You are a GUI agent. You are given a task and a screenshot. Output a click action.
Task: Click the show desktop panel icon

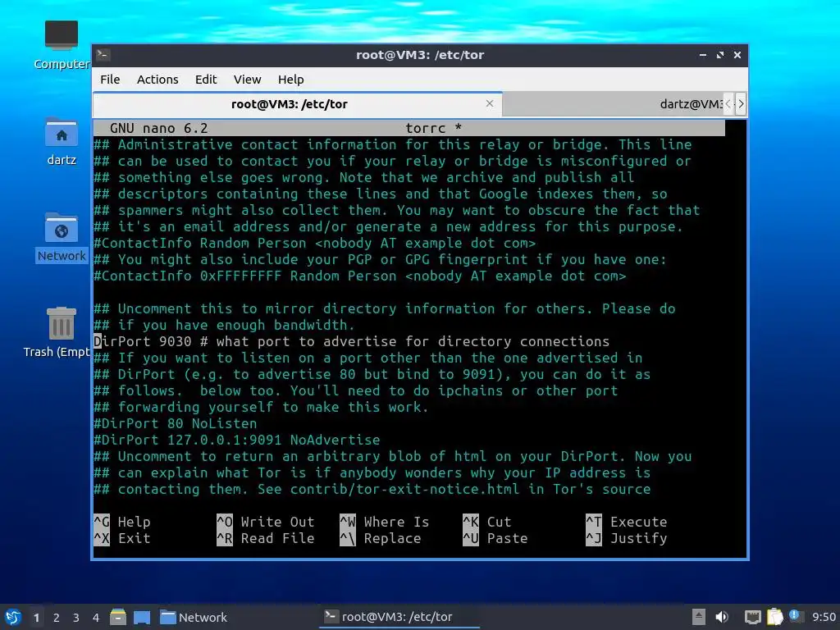click(x=141, y=617)
